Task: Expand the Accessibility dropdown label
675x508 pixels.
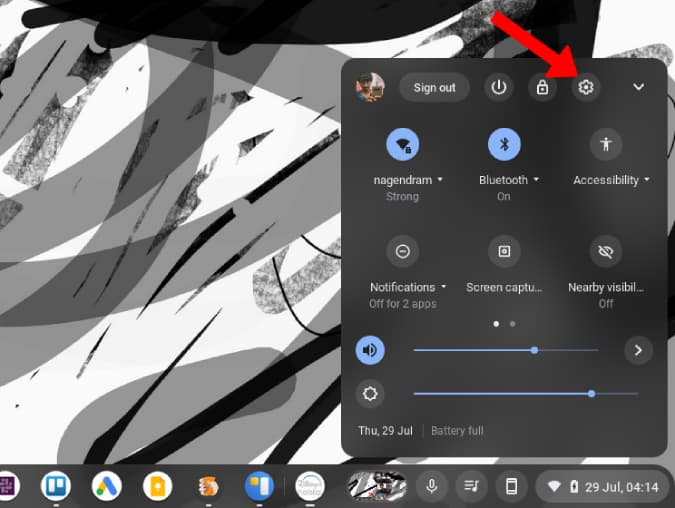Action: click(x=611, y=180)
